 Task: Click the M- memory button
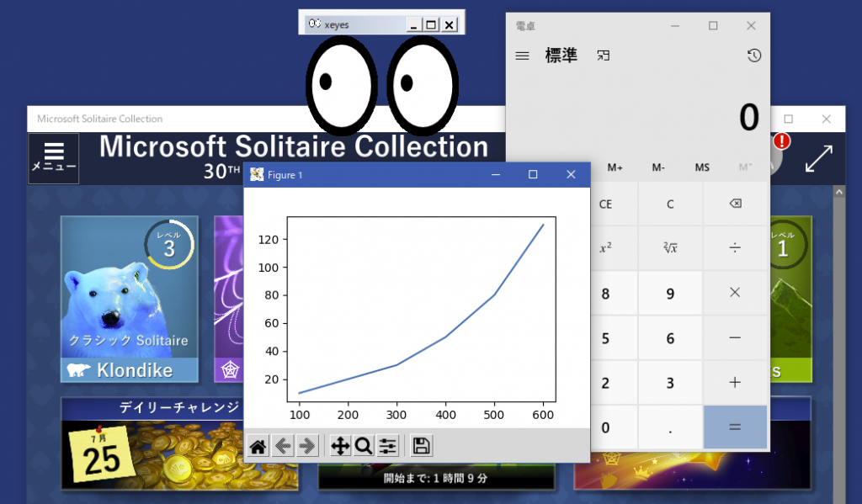658,167
